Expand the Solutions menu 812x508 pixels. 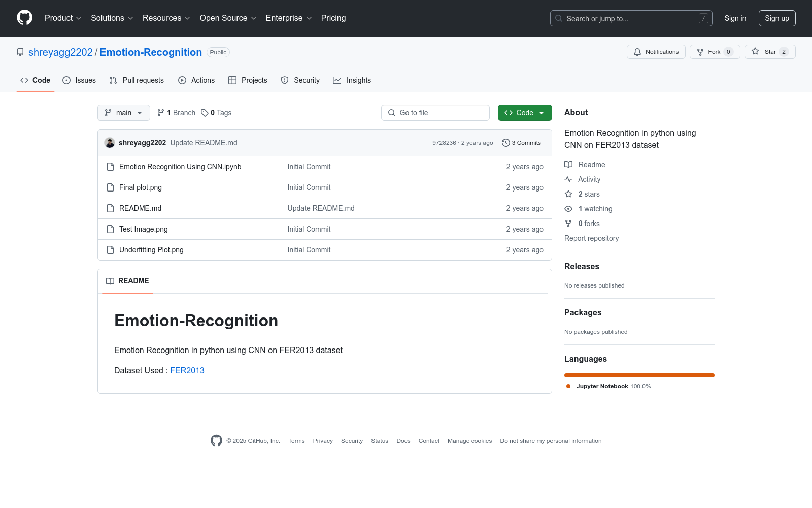click(x=112, y=18)
